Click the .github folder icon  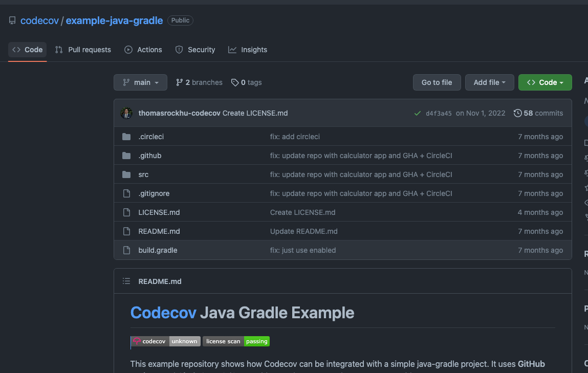coord(126,156)
